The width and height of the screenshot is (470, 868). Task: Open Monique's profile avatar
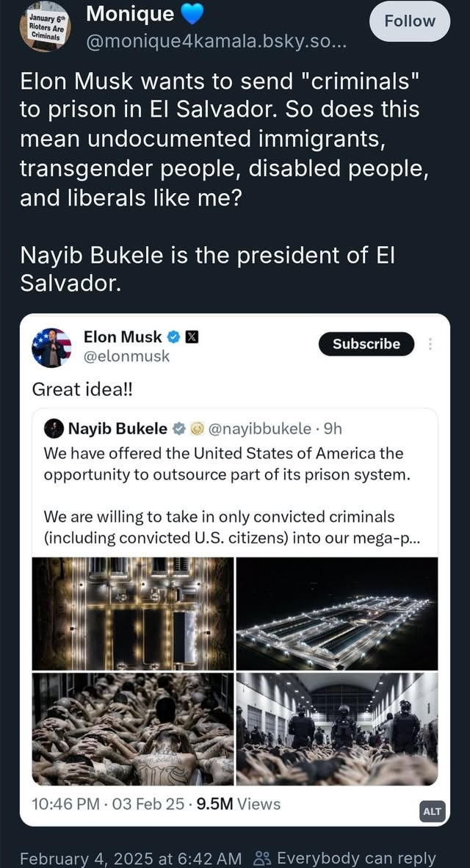(46, 26)
